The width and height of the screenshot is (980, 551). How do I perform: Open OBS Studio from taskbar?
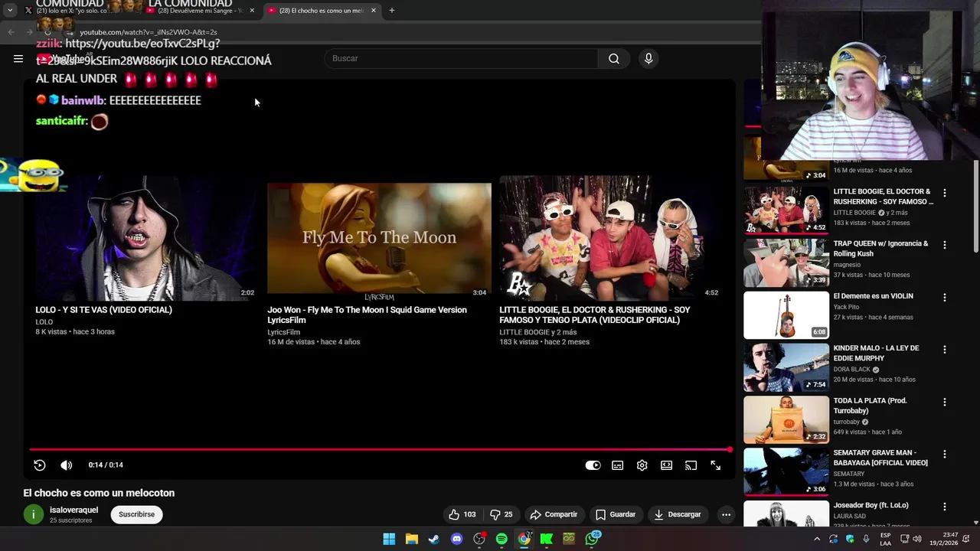479,539
